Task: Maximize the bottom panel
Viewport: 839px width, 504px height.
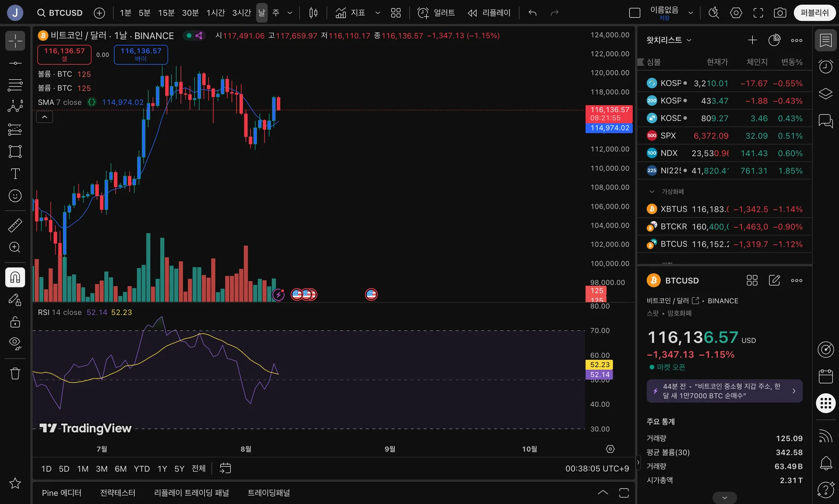Action: click(x=624, y=493)
